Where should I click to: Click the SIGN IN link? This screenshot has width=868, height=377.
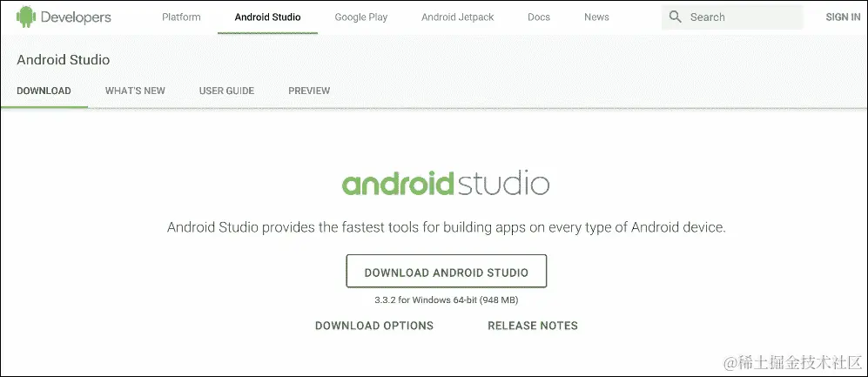[843, 17]
